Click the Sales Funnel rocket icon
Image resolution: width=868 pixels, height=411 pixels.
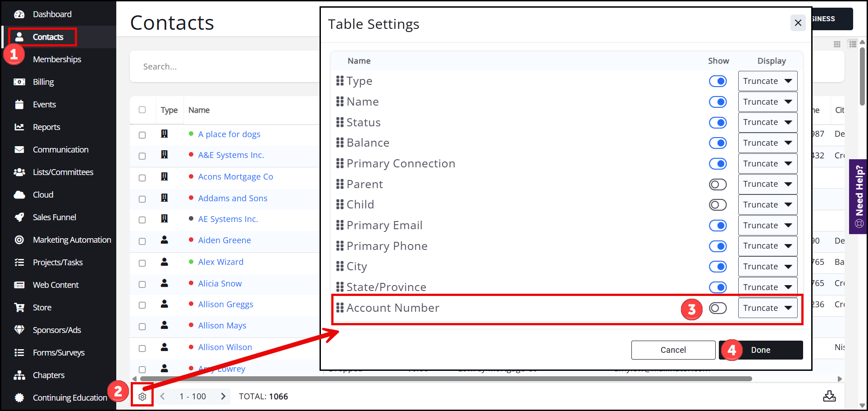[19, 217]
